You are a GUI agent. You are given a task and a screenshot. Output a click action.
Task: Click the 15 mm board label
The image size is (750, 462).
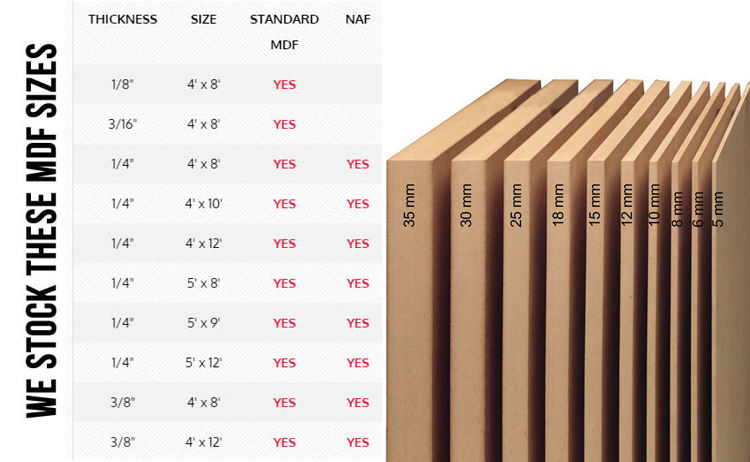click(x=595, y=204)
